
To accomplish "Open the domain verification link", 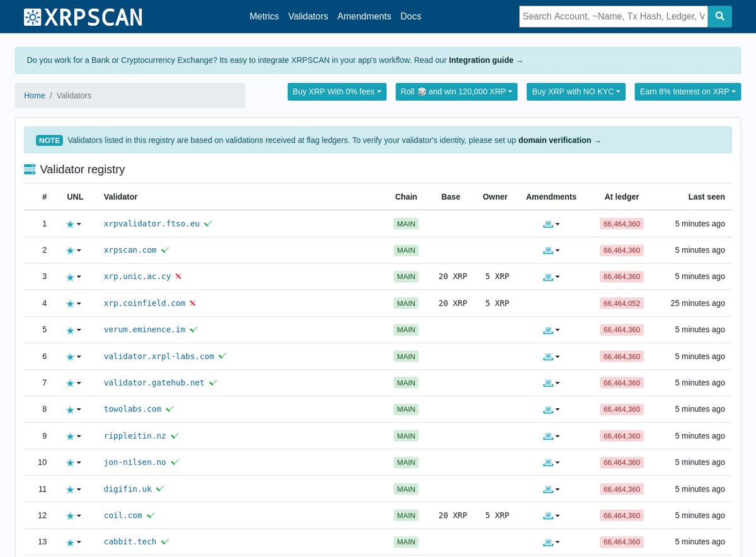I will (x=555, y=140).
